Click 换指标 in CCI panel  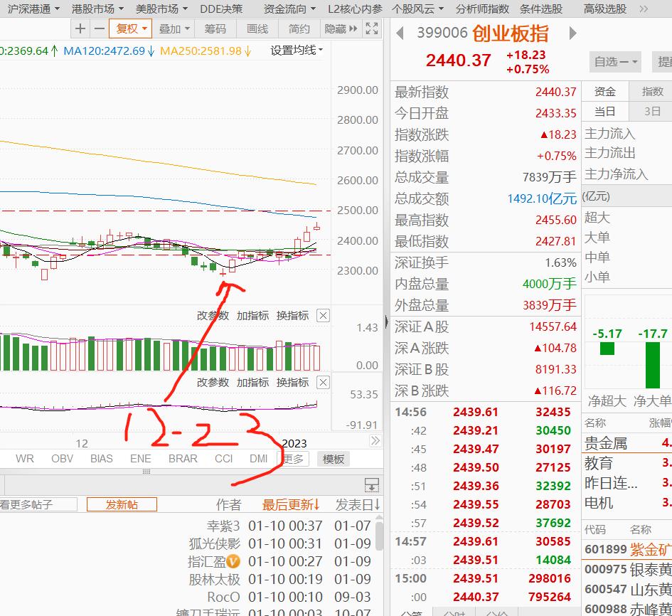click(292, 383)
